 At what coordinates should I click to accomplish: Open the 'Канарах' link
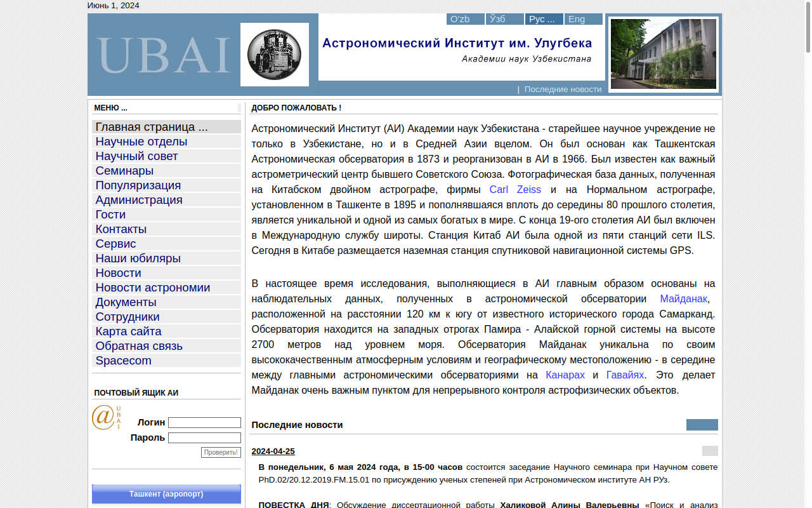point(565,375)
